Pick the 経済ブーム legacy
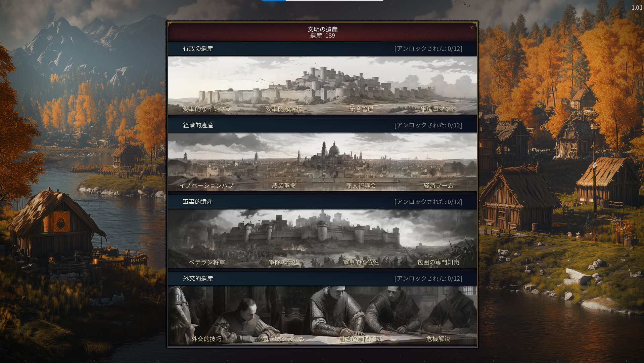Screen dimensions: 644x363 (438, 186)
